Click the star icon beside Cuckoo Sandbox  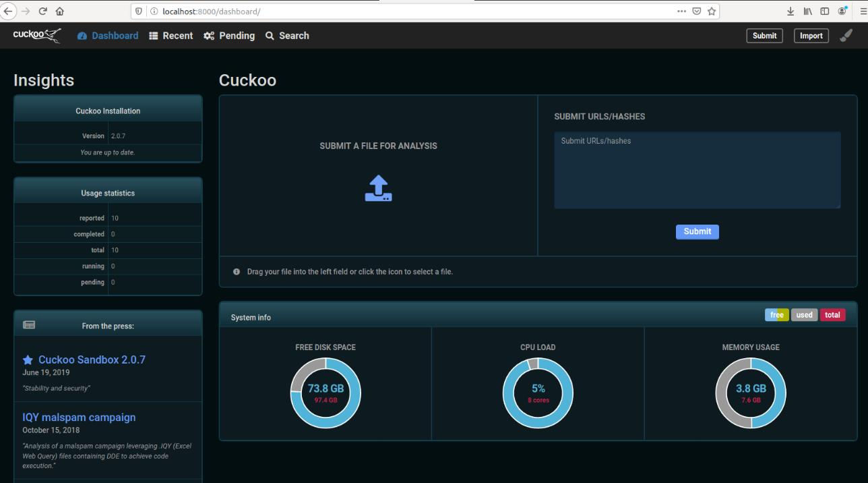(28, 360)
